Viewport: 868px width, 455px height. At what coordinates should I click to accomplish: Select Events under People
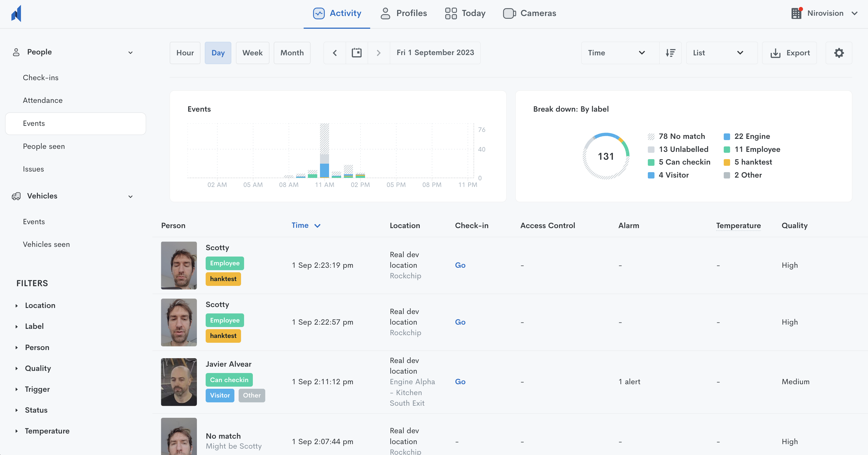76,124
